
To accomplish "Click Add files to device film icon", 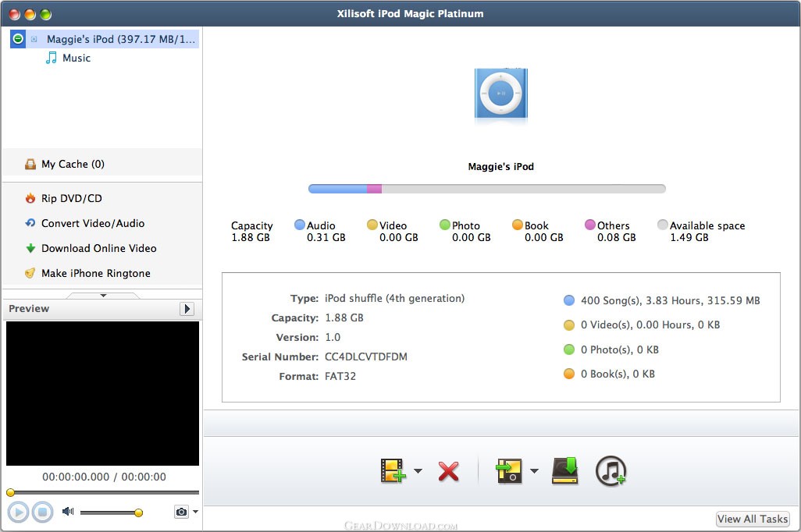I will tap(393, 470).
